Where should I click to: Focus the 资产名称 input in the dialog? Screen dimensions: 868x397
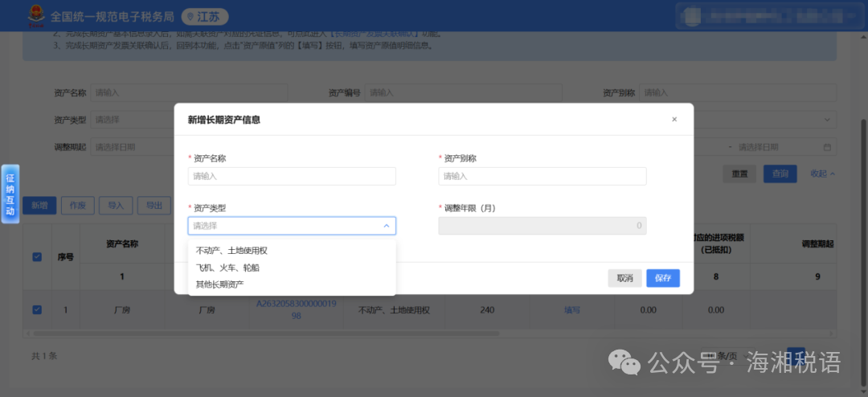point(292,176)
